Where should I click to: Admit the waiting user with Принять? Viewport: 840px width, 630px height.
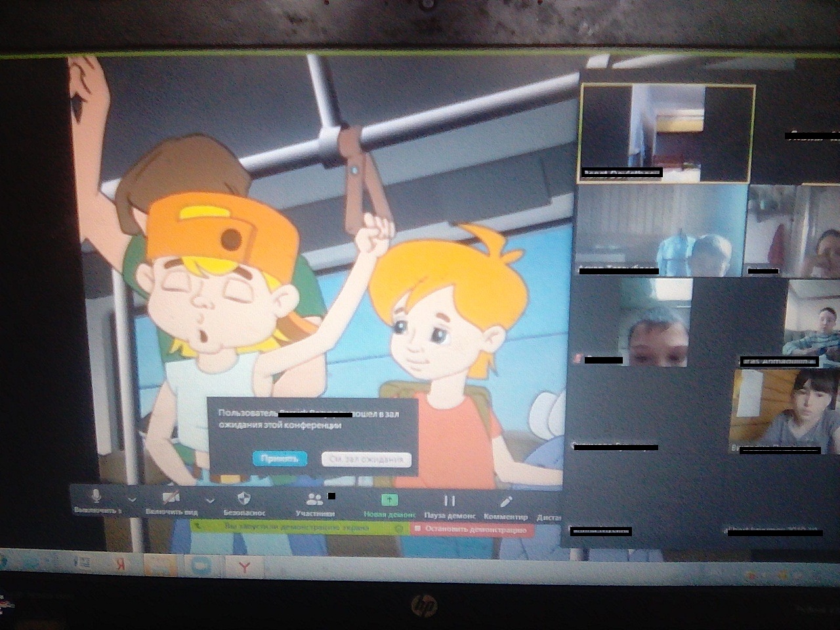coord(280,459)
